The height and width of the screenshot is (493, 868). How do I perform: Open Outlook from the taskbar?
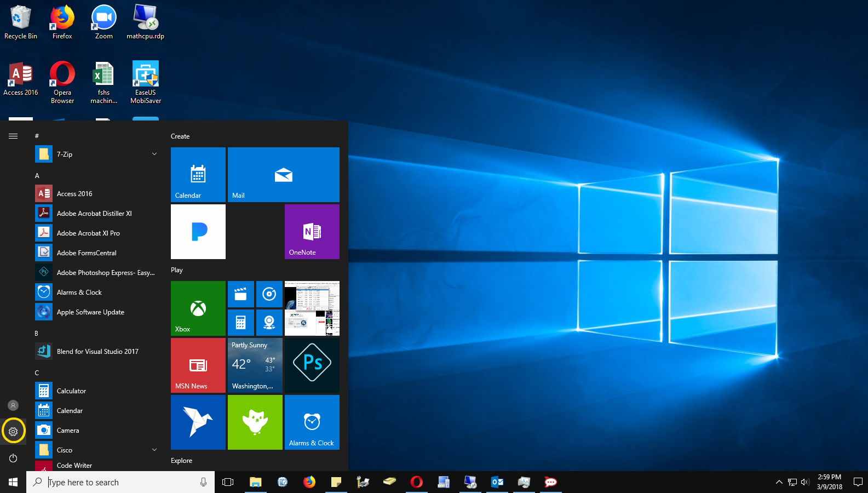pyautogui.click(x=497, y=482)
